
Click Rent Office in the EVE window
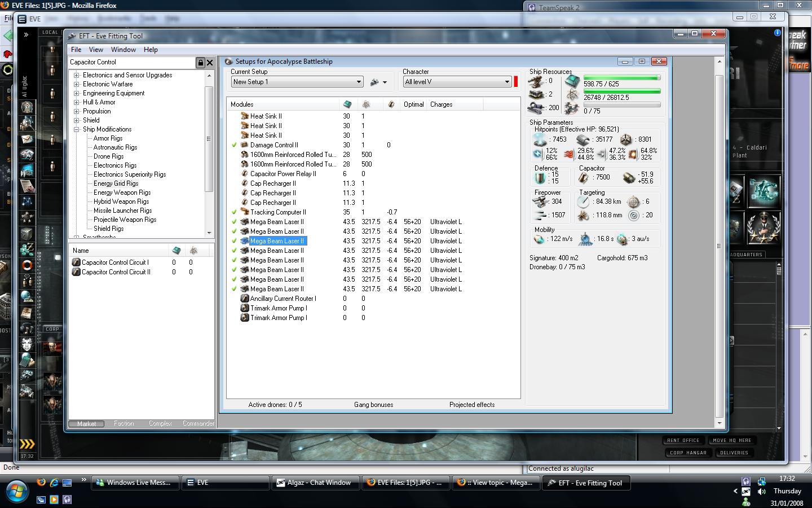683,440
